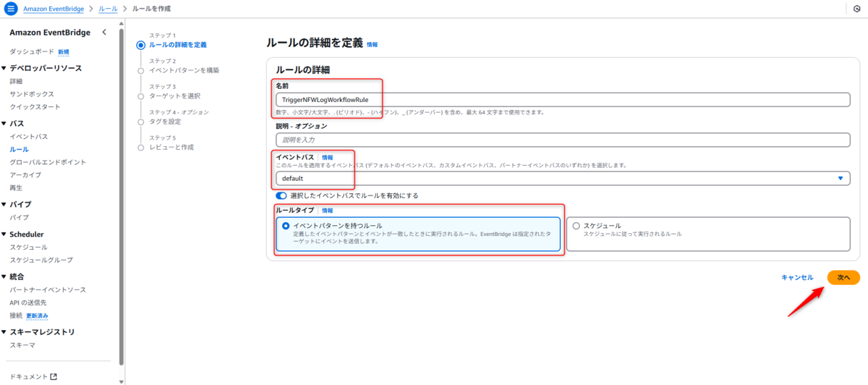Open the パイプ sidebar item
This screenshot has height=385, width=868.
(20, 217)
